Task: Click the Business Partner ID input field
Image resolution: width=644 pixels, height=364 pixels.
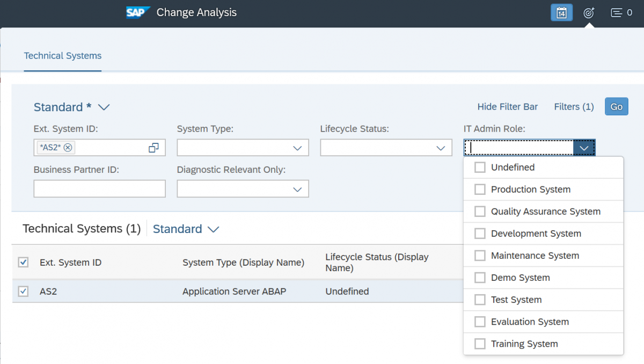Action: coord(99,188)
